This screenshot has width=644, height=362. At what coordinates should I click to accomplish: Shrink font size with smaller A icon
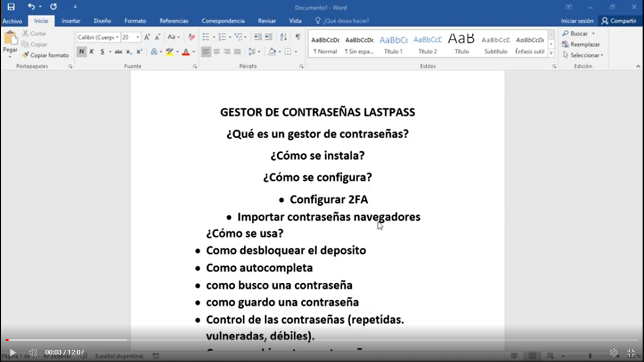157,37
